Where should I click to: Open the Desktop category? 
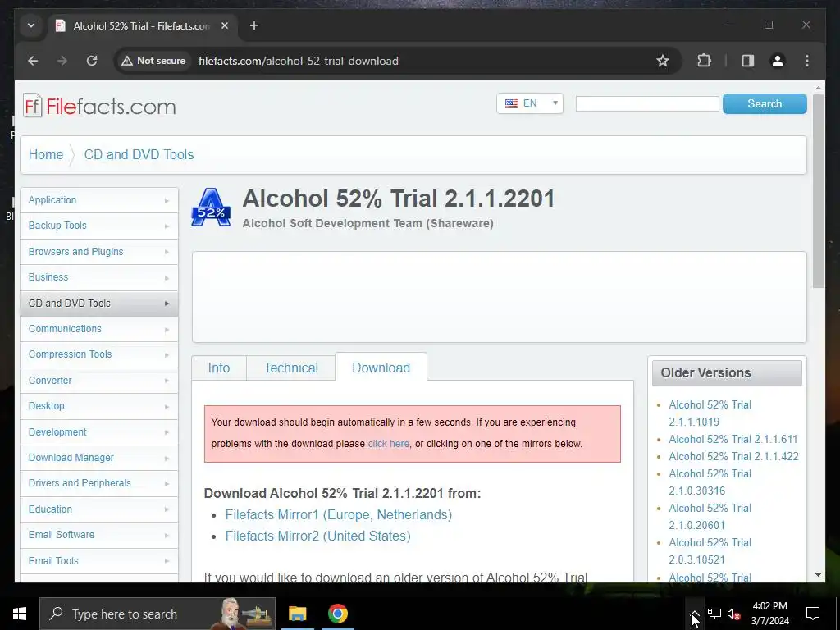point(99,406)
